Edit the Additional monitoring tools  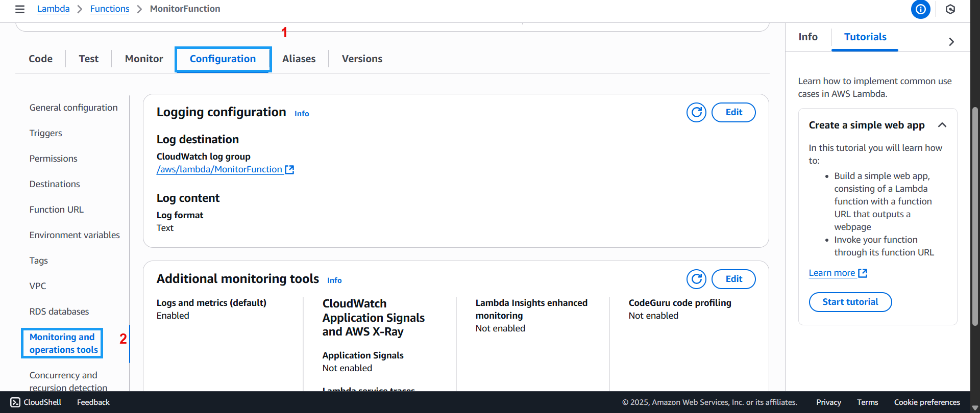(733, 279)
